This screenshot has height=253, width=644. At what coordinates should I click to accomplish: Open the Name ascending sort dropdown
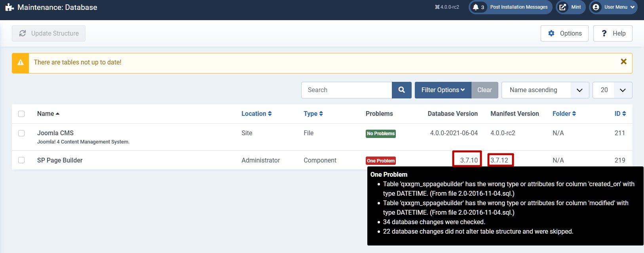point(545,90)
